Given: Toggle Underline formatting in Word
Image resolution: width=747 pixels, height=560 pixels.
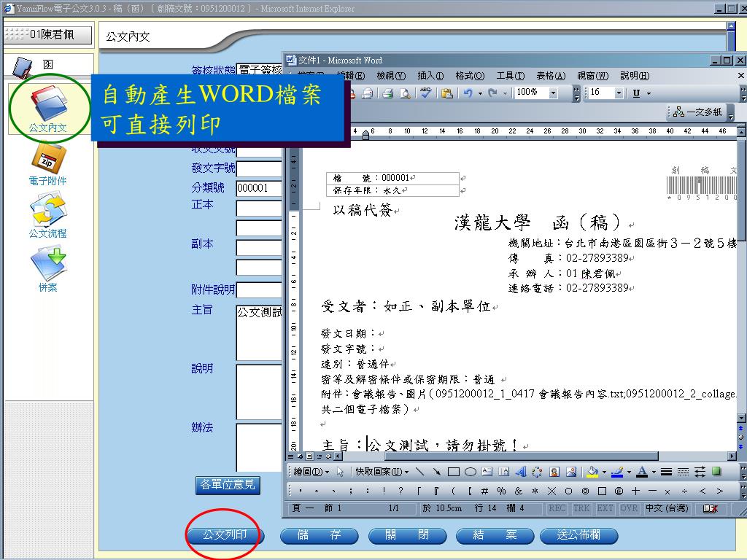Looking at the screenshot, I should tap(636, 93).
